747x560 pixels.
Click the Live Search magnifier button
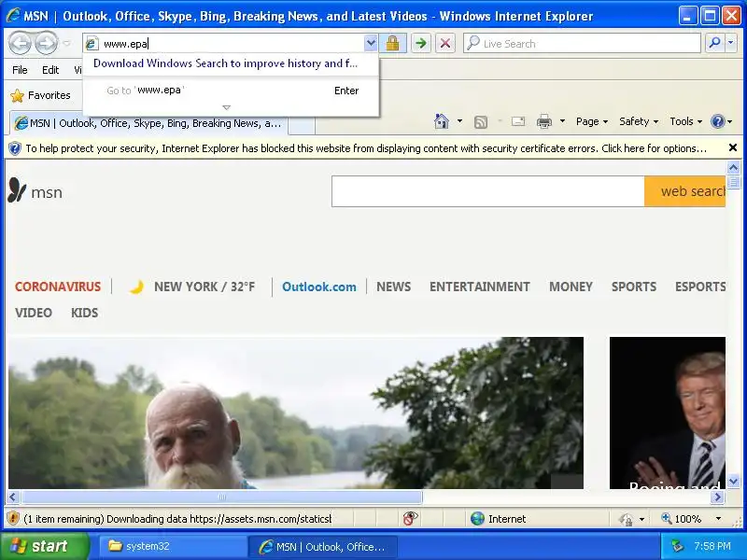coord(714,43)
